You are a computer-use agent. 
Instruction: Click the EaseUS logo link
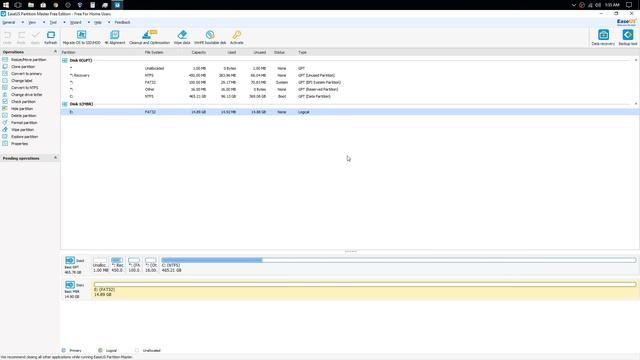[627, 22]
